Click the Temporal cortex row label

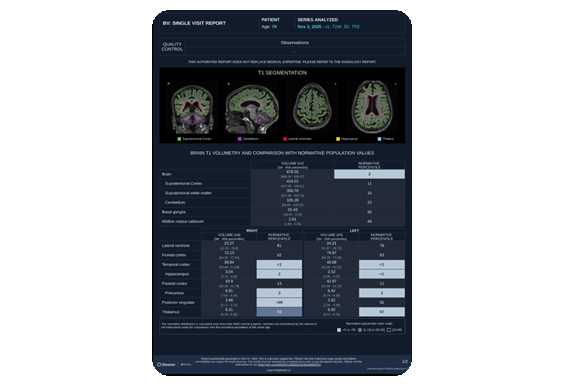pyautogui.click(x=176, y=265)
